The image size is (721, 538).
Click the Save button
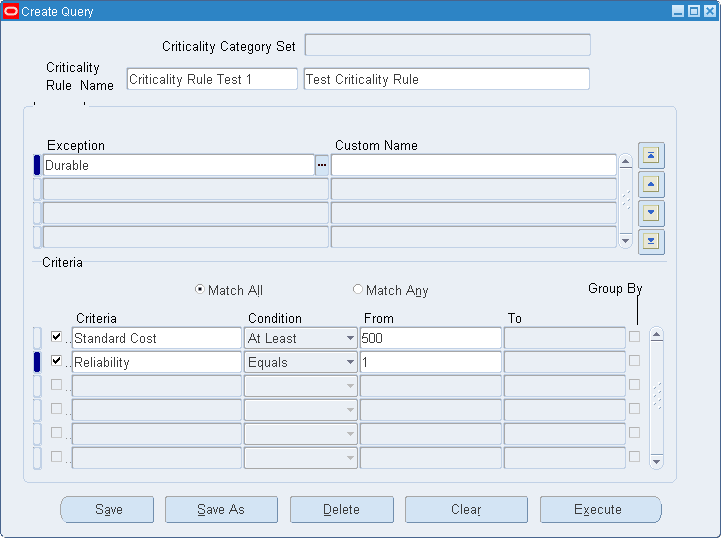coord(107,509)
